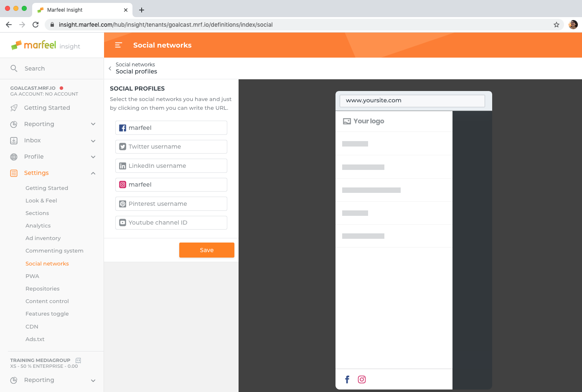
Task: Click the Twitter username input field
Action: point(171,147)
